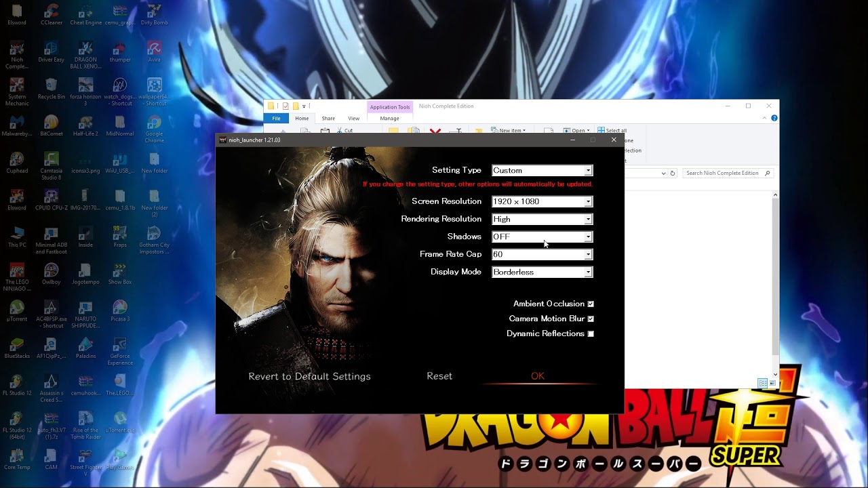Click Properties icon in Explorer quick access toolbar
This screenshot has width=868, height=488.
click(285, 106)
